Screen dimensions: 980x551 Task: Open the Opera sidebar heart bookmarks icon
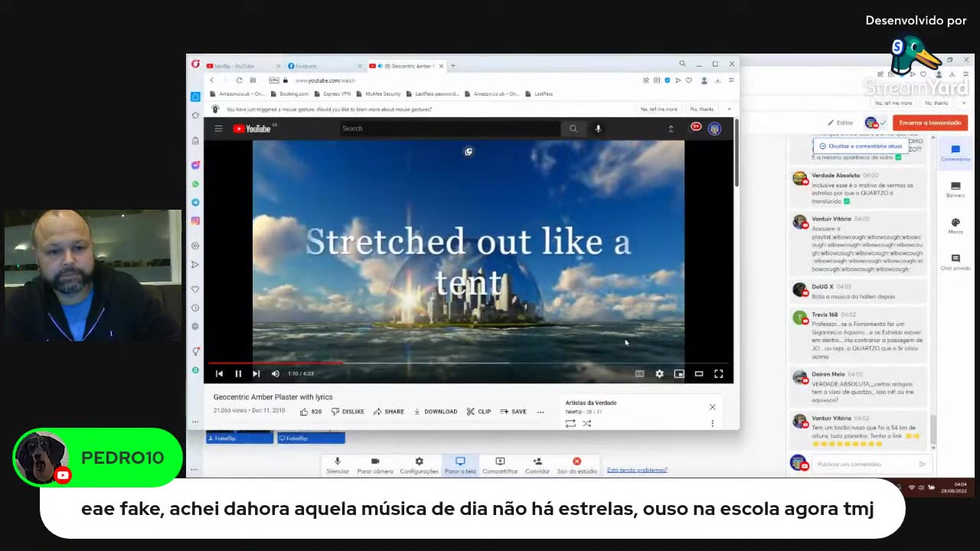(195, 289)
